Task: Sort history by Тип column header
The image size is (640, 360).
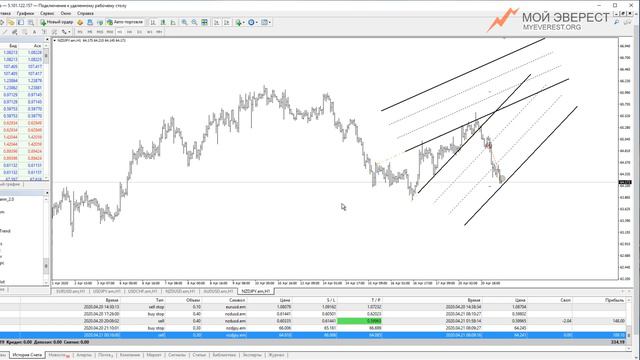Action: 160,300
